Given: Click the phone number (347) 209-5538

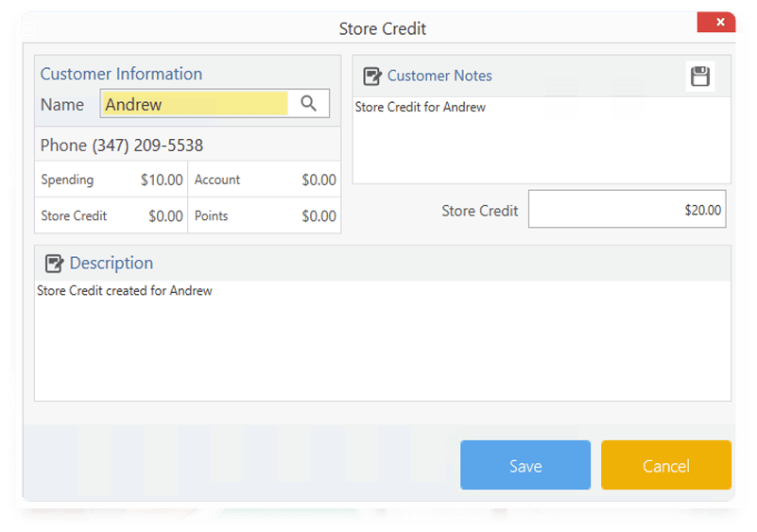Looking at the screenshot, I should [147, 146].
